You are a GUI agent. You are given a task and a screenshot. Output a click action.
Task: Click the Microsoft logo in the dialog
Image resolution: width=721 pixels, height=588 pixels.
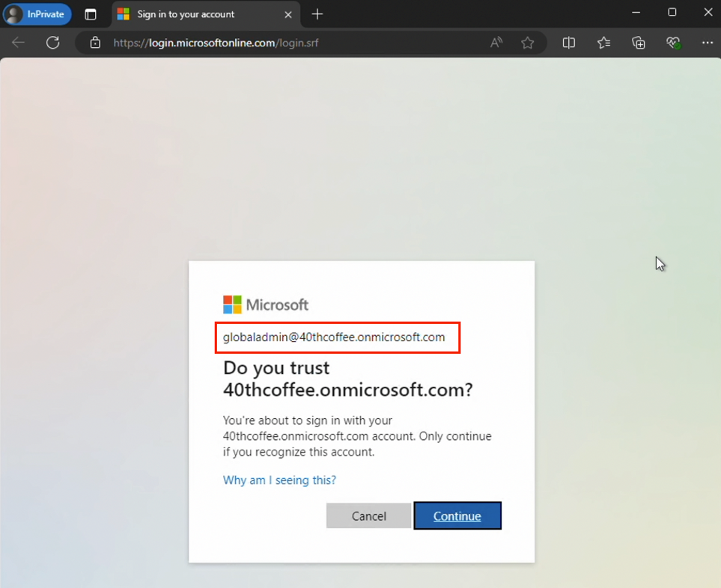point(234,304)
